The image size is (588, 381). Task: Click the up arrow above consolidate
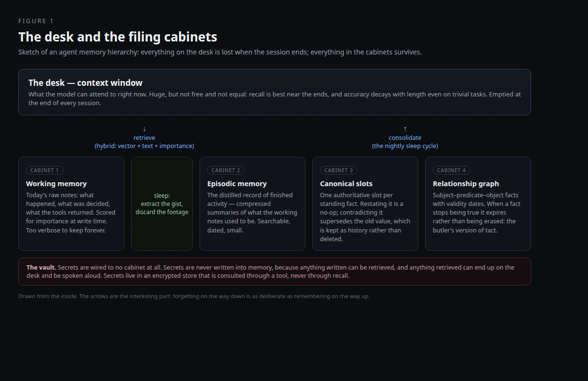(405, 129)
